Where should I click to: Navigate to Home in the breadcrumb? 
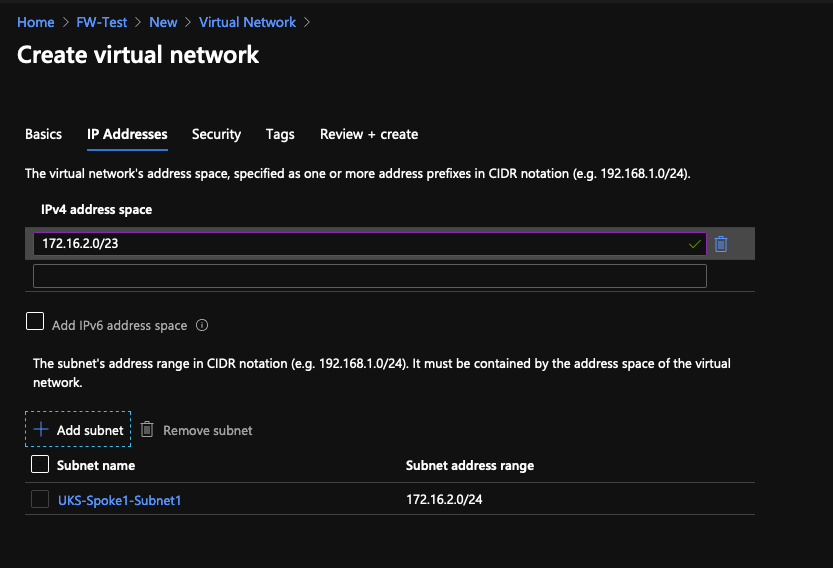coord(36,22)
